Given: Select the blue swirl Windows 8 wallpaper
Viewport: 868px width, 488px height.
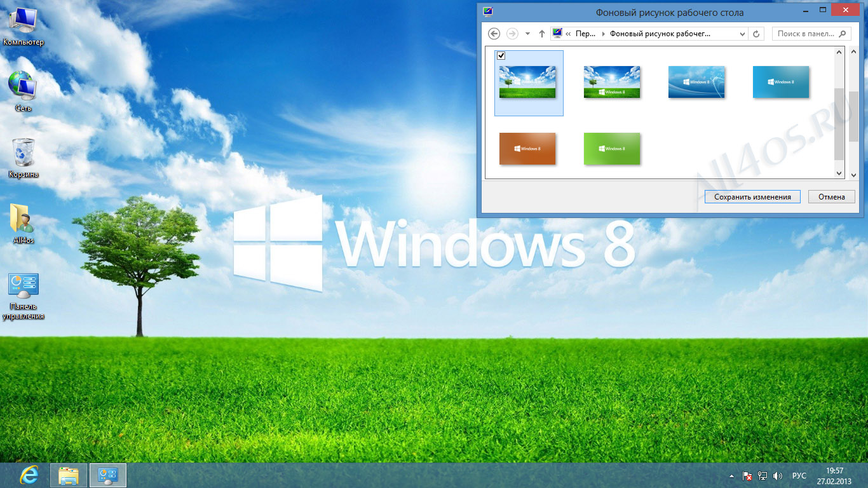Looking at the screenshot, I should coord(696,82).
